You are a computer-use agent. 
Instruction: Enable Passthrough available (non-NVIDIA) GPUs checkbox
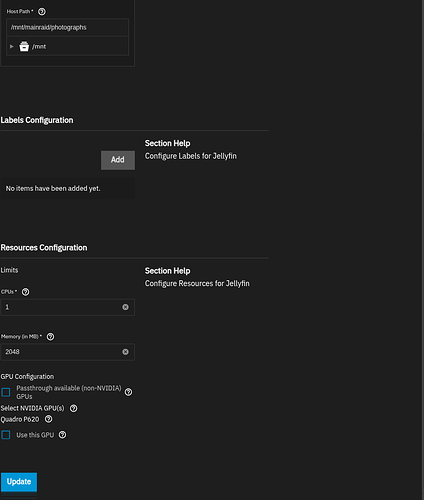tap(6, 392)
